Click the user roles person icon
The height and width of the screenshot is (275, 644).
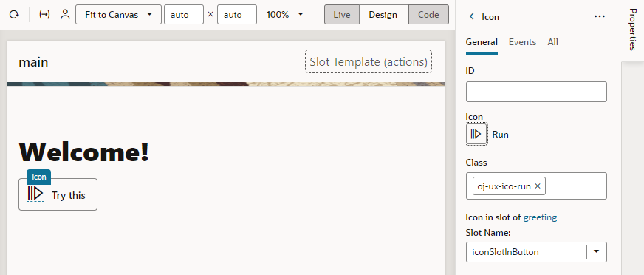tap(65, 15)
